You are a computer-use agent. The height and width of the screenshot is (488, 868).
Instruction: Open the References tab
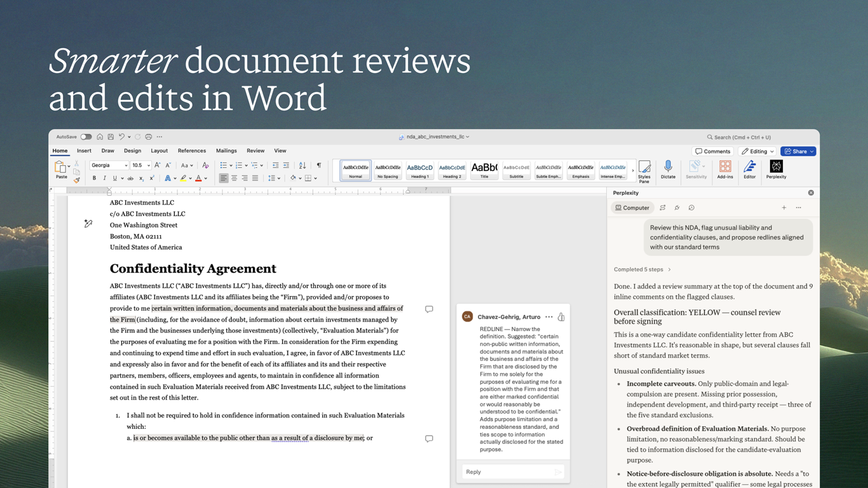point(192,151)
